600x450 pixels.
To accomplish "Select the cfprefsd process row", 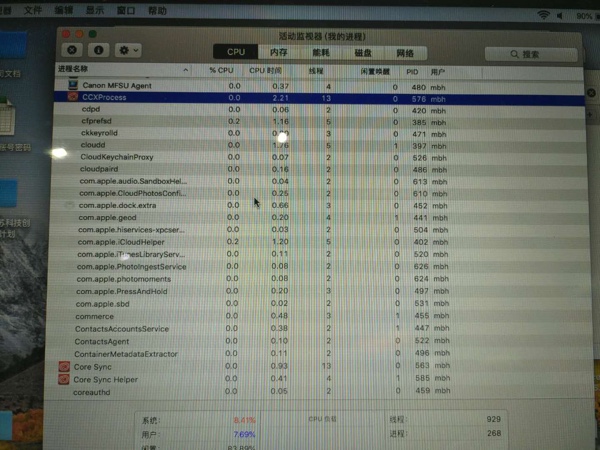I will (319, 122).
